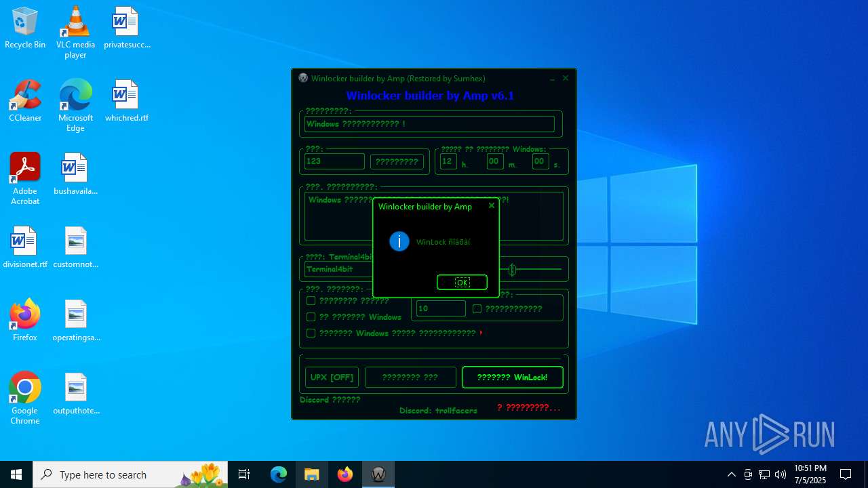This screenshot has height=488, width=868.
Task: Click the taskbar search box
Action: click(x=130, y=474)
